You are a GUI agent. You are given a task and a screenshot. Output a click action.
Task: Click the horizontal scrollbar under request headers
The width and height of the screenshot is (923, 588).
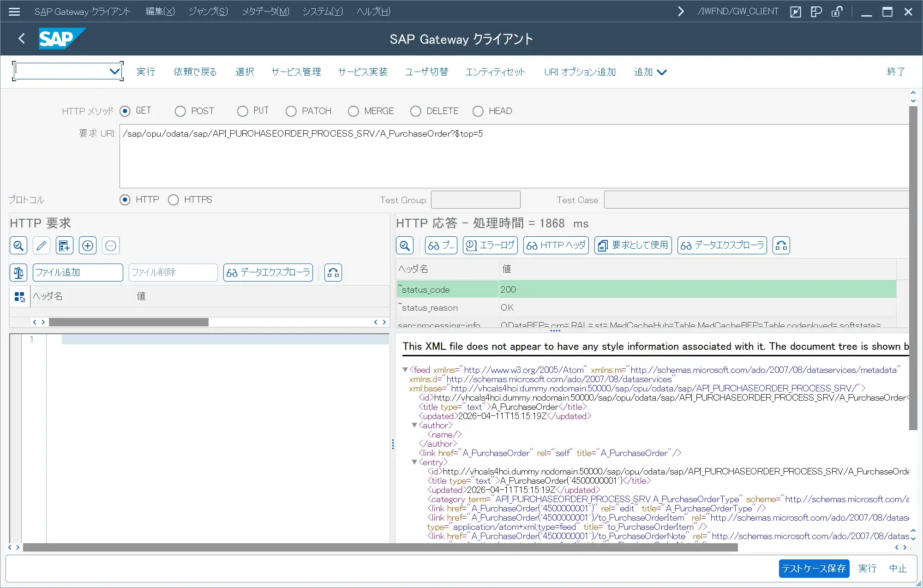click(x=128, y=322)
